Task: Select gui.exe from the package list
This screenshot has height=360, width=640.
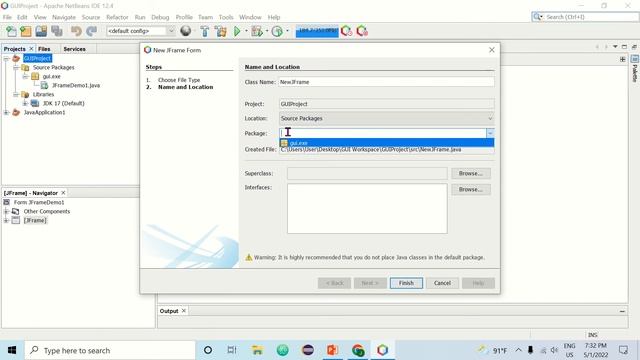Action: [x=387, y=143]
